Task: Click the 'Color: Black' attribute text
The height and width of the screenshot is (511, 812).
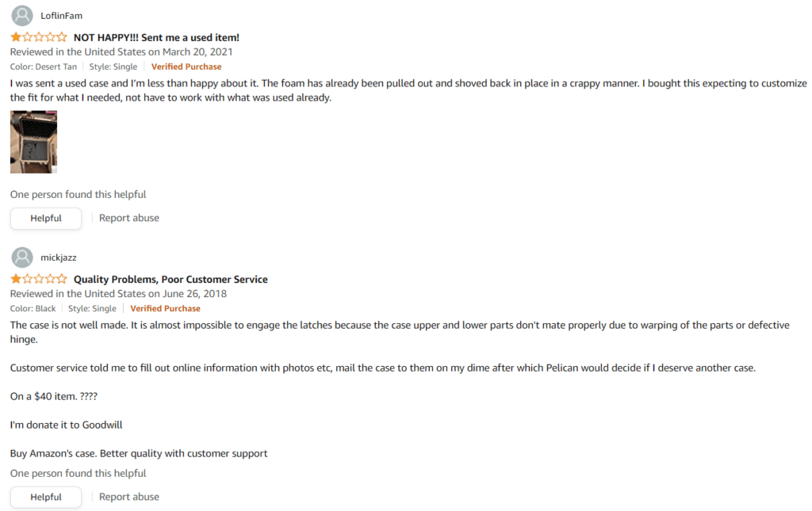Action: 33,308
